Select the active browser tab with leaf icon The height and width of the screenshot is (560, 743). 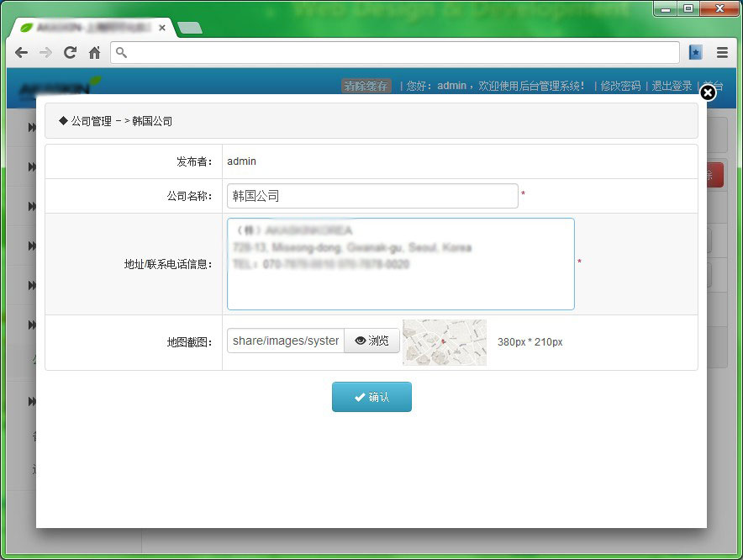click(x=91, y=28)
